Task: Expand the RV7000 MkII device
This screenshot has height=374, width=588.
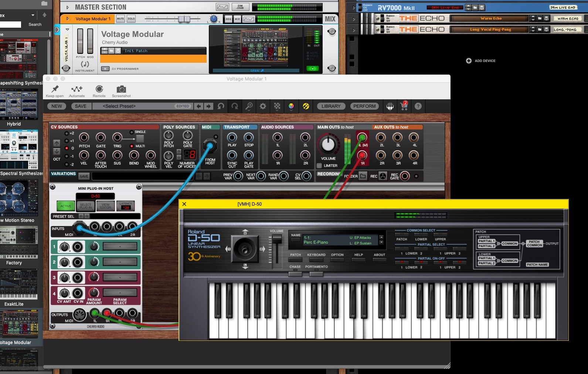Action: click(354, 7)
